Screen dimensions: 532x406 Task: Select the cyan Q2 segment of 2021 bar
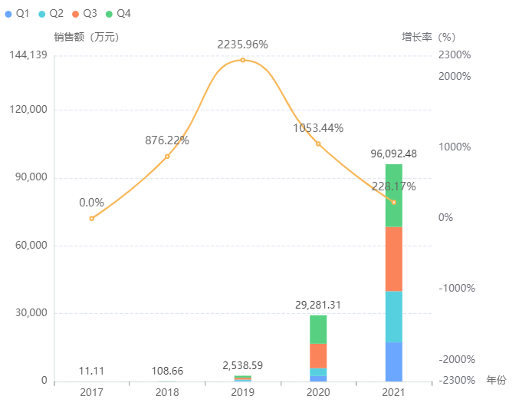click(x=394, y=316)
